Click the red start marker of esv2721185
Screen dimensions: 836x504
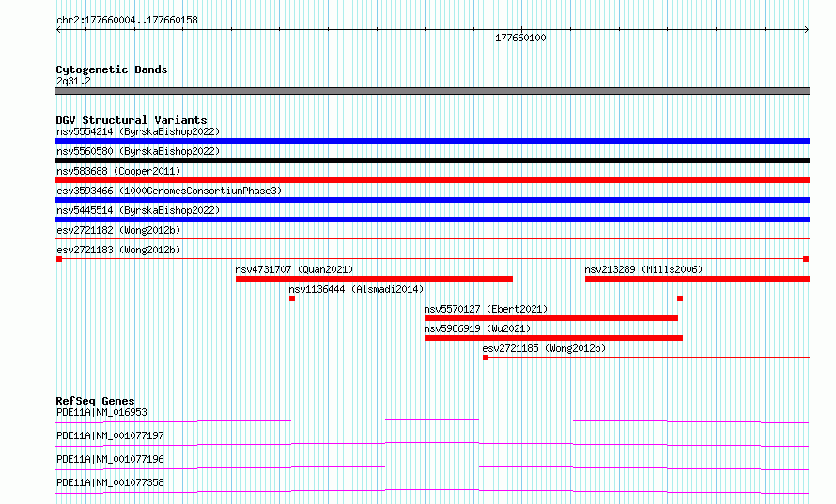[x=486, y=358]
